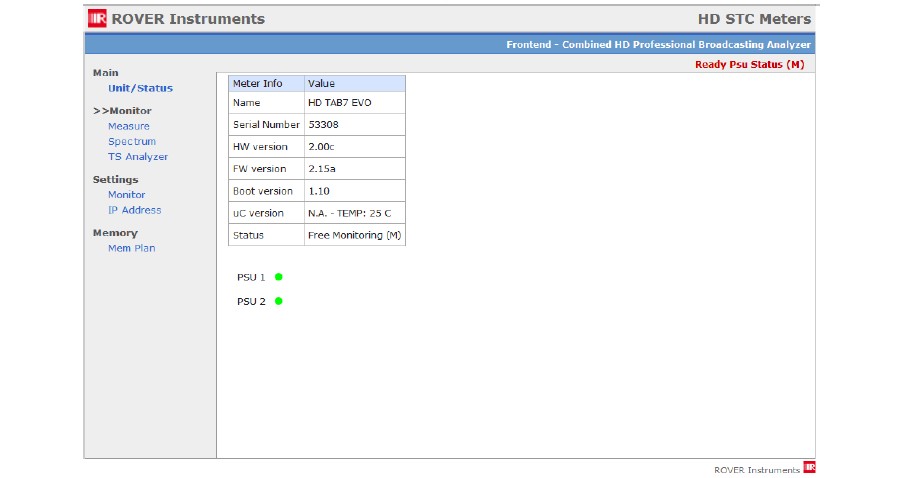Screen dimensions: 904x478
Task: Click the red ROVER logo in the footer
Action: coord(809,467)
